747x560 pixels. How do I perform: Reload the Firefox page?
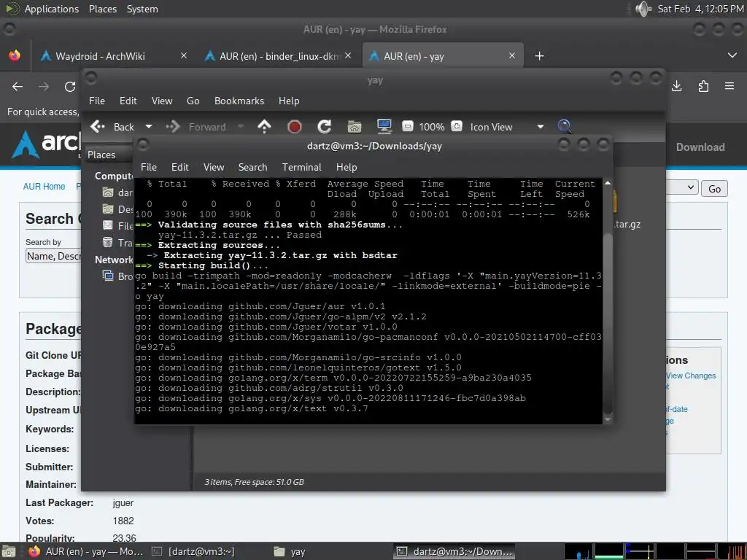tap(70, 87)
